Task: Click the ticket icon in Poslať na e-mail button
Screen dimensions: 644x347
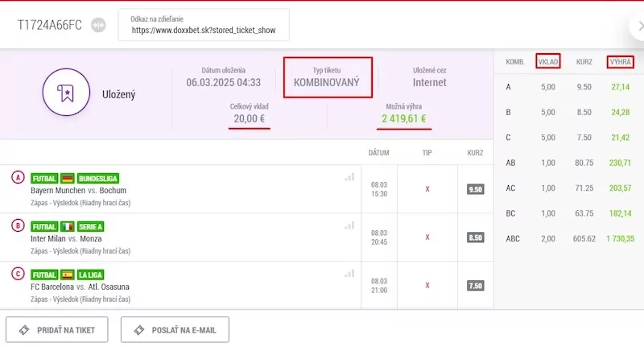Action: pos(139,330)
